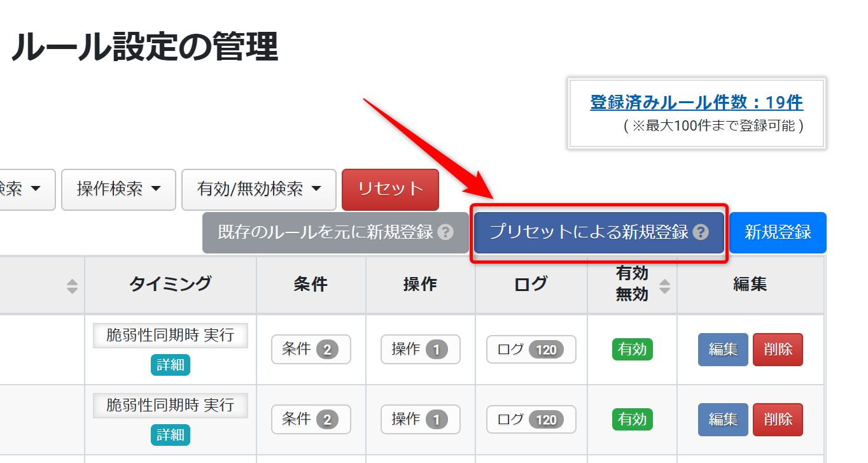The image size is (868, 463).
Task: Click プリセットによる新規登録 button
Action: [599, 232]
